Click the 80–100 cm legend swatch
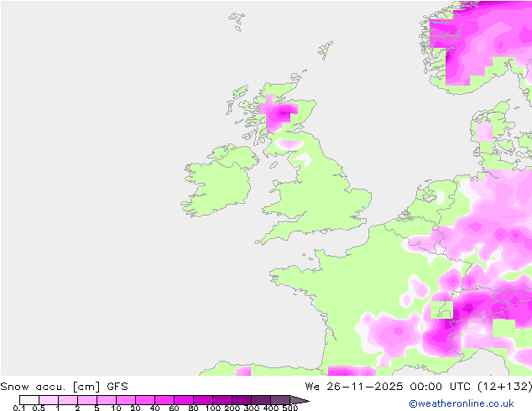This screenshot has width=532, height=411. (x=203, y=400)
